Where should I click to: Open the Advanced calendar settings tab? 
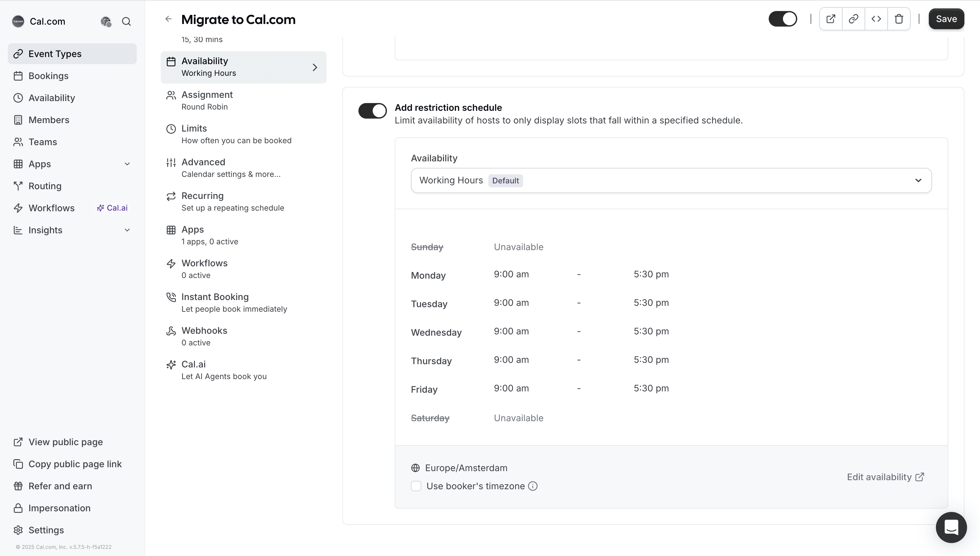point(243,168)
